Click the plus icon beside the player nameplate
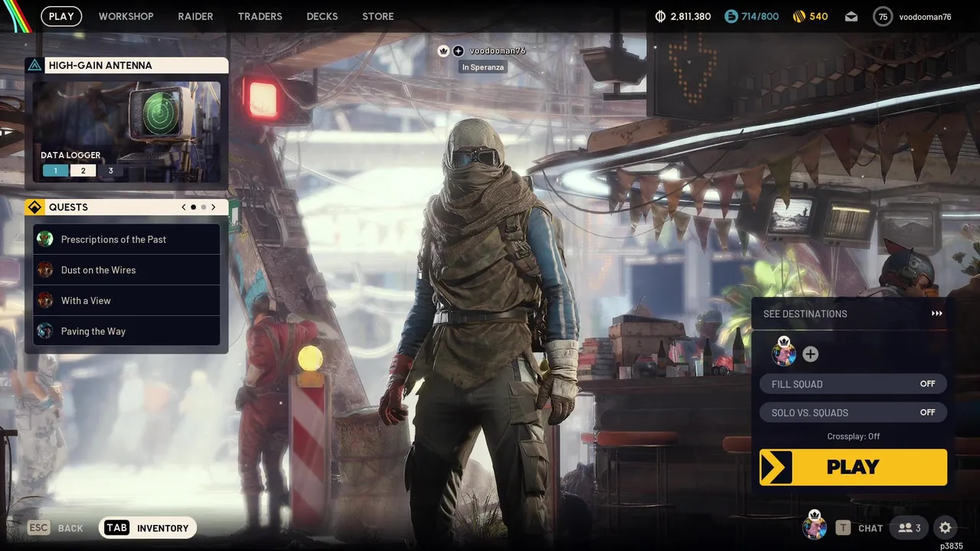Image resolution: width=980 pixels, height=551 pixels. (458, 51)
